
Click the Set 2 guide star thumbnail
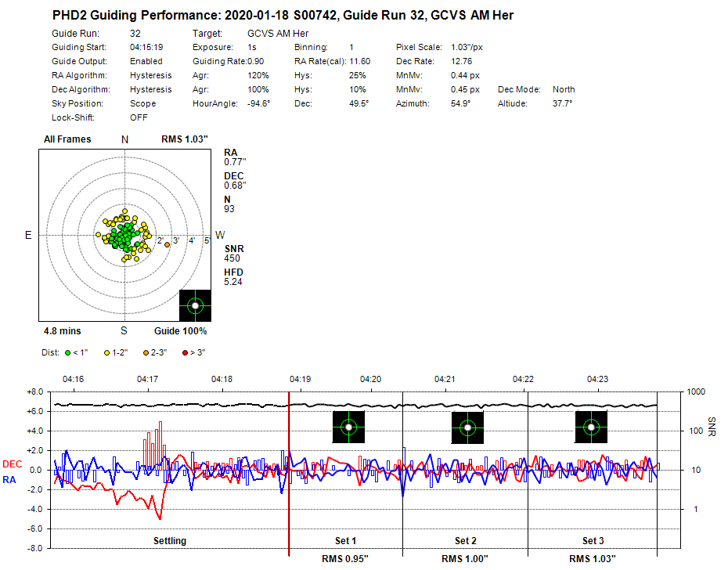click(x=467, y=427)
